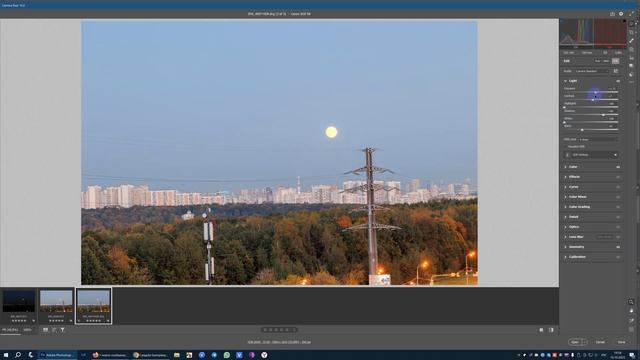This screenshot has height=360, width=640.
Task: Select the first dark filmstrip thumbnail
Action: click(x=19, y=302)
